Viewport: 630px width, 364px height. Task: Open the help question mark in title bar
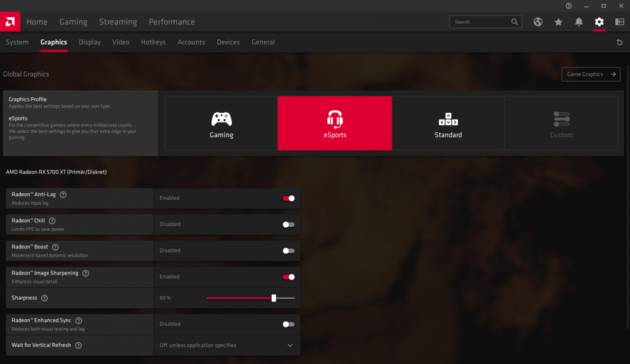(569, 6)
